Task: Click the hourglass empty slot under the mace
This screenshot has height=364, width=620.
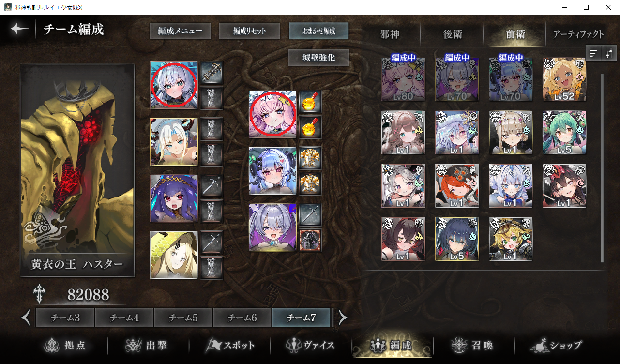Action: (212, 98)
